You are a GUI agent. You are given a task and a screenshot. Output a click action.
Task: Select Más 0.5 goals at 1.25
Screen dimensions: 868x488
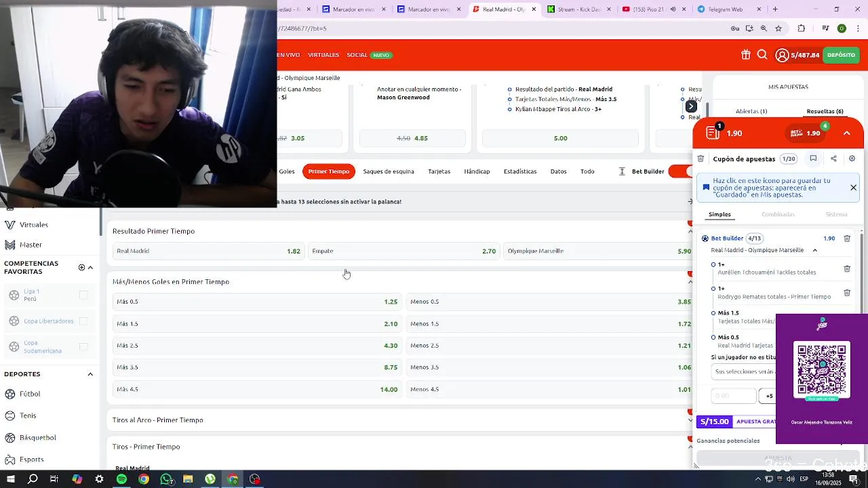[257, 302]
